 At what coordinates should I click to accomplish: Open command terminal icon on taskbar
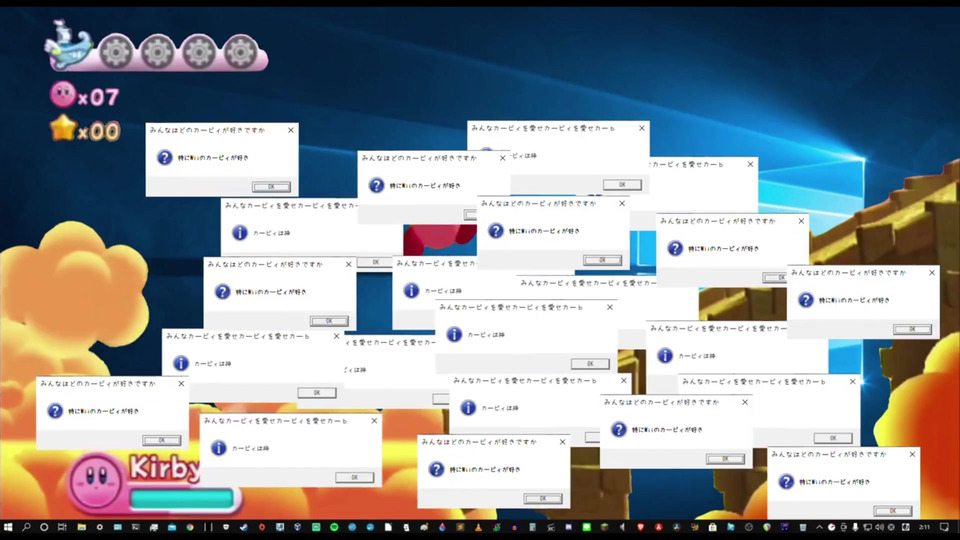click(x=136, y=527)
